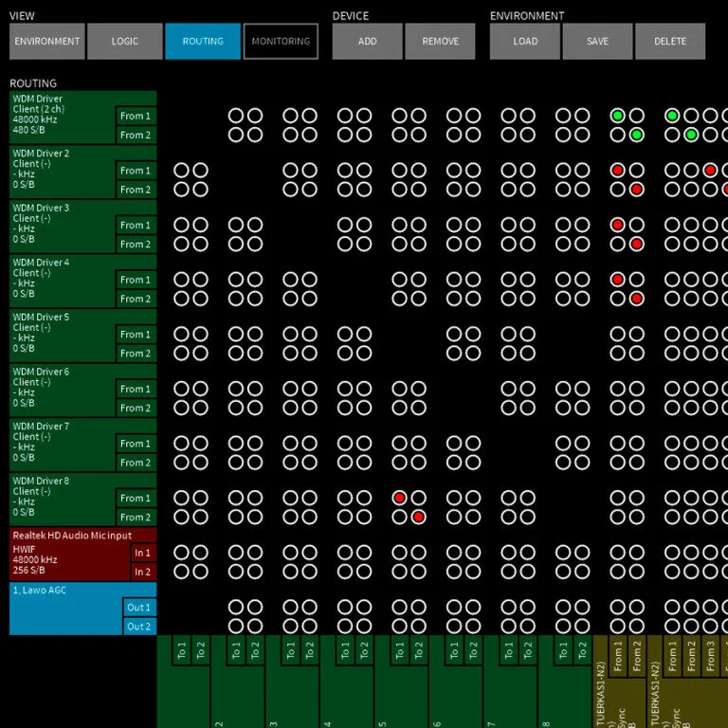Delete the environment
The height and width of the screenshot is (728, 728).
(669, 42)
